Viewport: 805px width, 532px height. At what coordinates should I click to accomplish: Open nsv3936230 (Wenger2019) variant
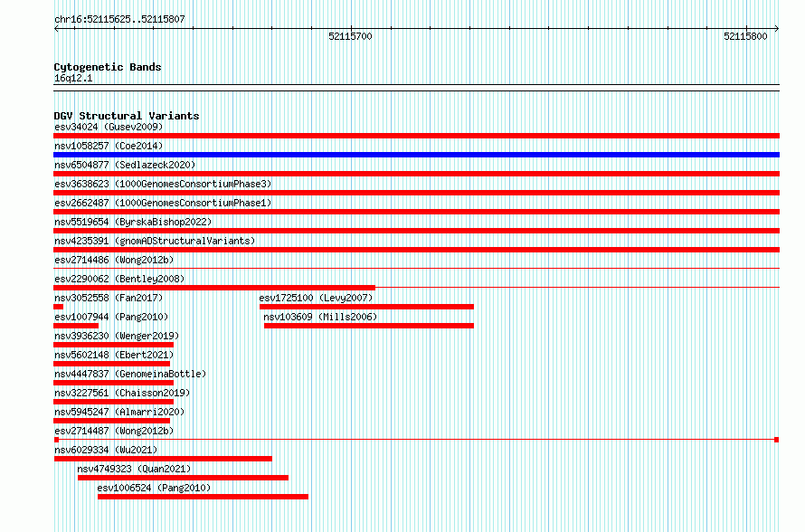tap(117, 336)
